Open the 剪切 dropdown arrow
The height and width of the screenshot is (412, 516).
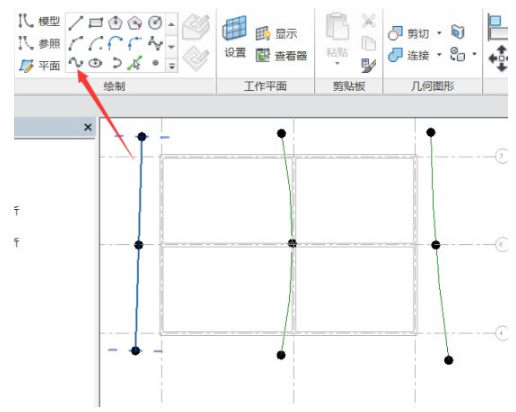[x=439, y=33]
